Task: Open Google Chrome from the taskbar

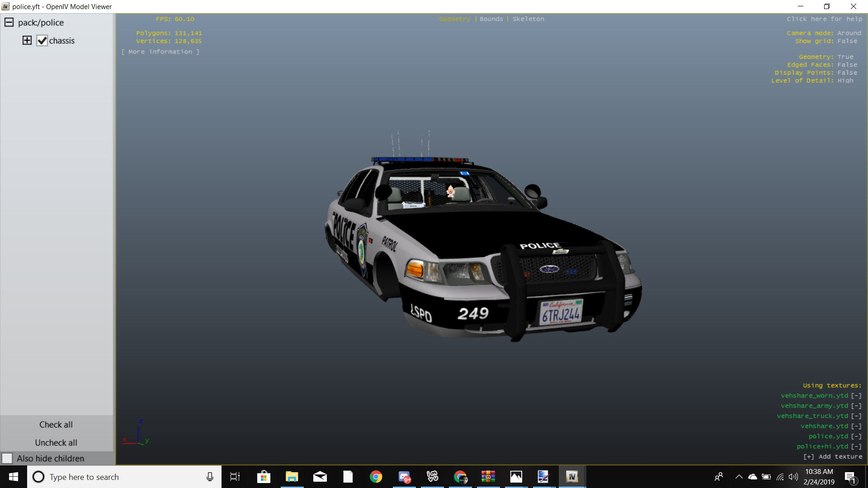Action: pyautogui.click(x=376, y=477)
